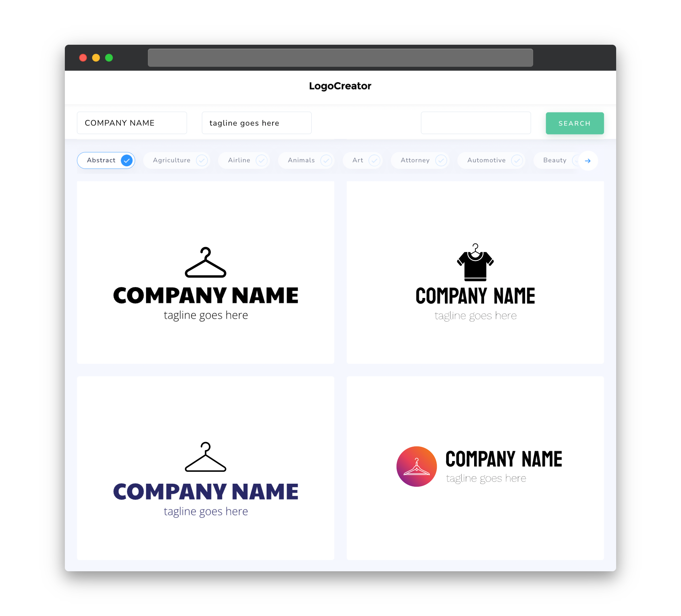Click the Search button to find logos
Viewport: 681px width, 616px height.
click(574, 123)
